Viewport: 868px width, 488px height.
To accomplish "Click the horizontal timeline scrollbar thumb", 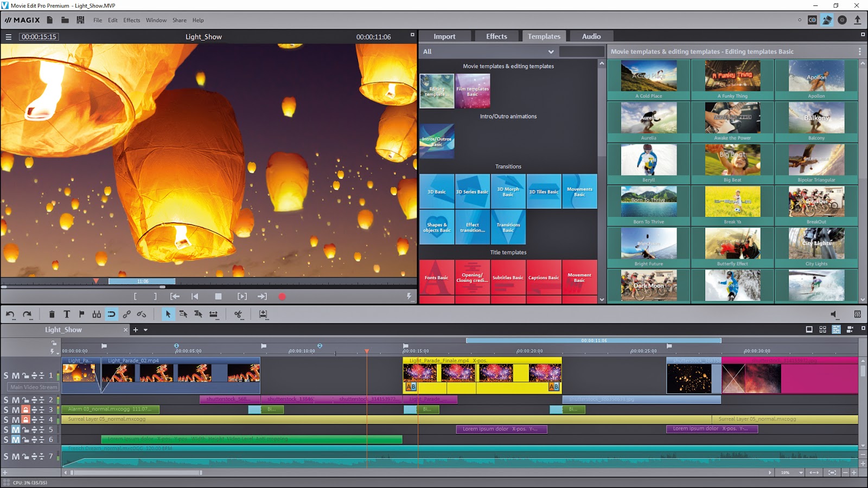I will click(136, 473).
